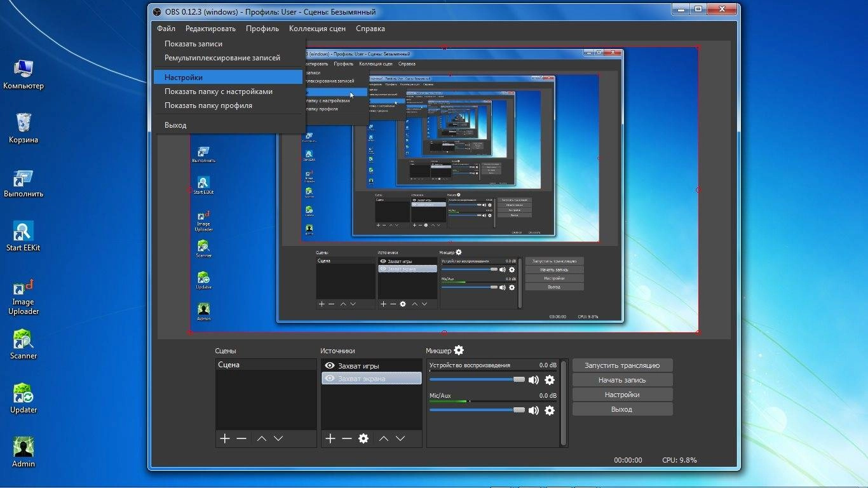Open Mic/Aux gear settings

tap(550, 410)
